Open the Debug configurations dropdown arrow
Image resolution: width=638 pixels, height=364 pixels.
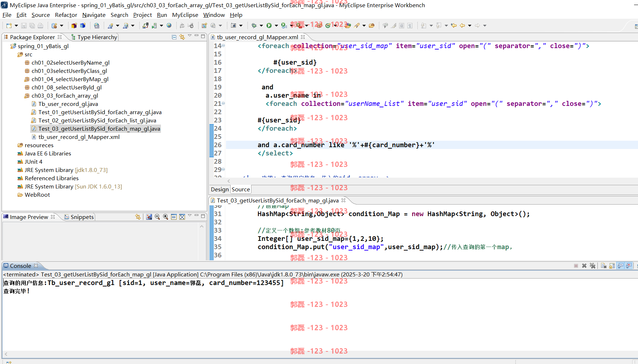(x=261, y=25)
